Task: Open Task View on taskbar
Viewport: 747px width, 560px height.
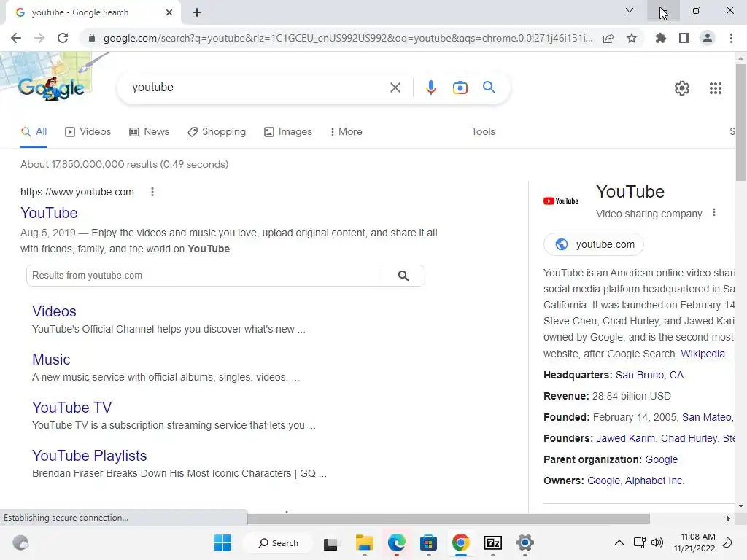Action: pyautogui.click(x=330, y=543)
